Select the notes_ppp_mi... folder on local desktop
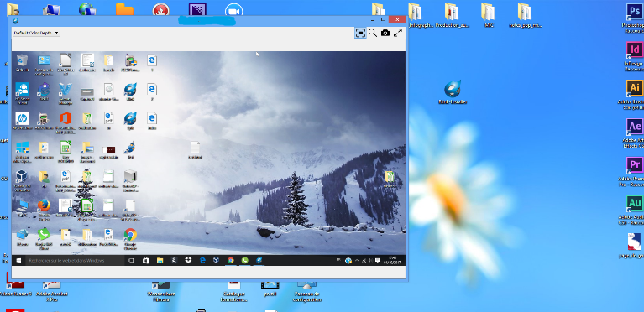The width and height of the screenshot is (644, 312). tap(525, 15)
